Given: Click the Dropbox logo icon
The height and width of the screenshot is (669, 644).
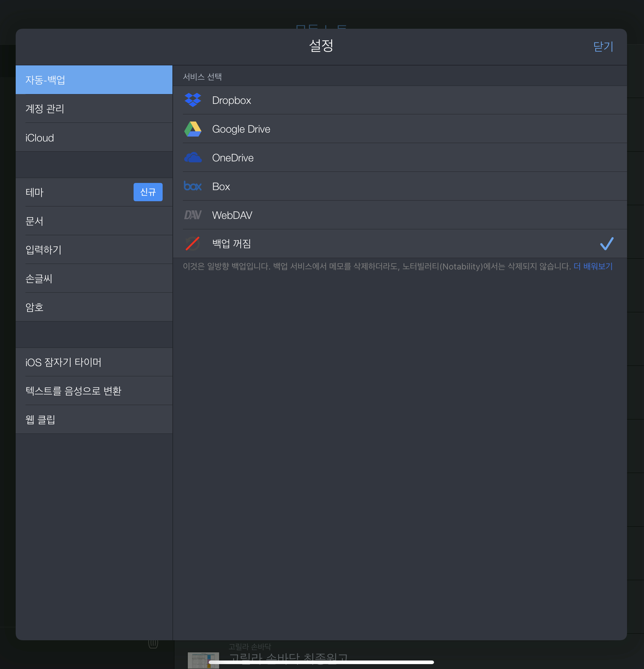Looking at the screenshot, I should [x=193, y=100].
